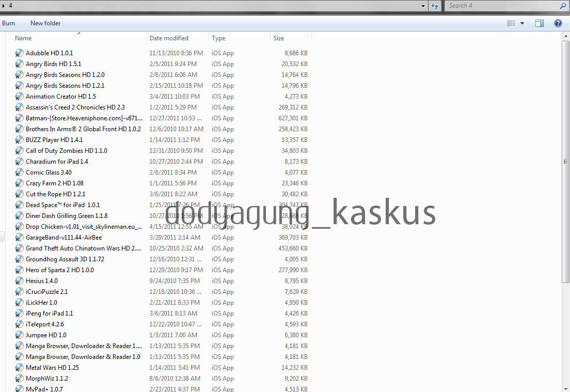Open the view options dropdown arrow
This screenshot has width=570, height=392.
click(x=522, y=23)
